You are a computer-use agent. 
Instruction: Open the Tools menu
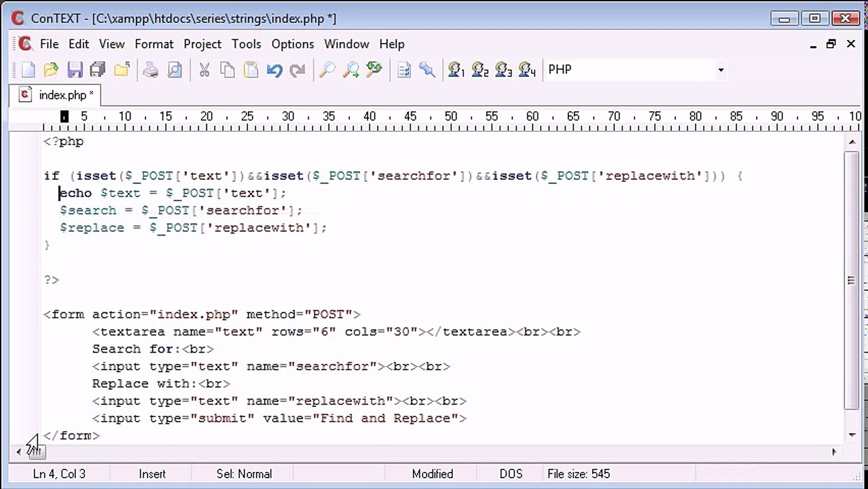[246, 44]
